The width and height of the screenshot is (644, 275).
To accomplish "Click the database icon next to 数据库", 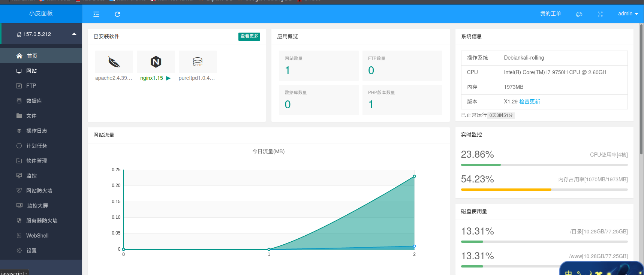I will 19,101.
